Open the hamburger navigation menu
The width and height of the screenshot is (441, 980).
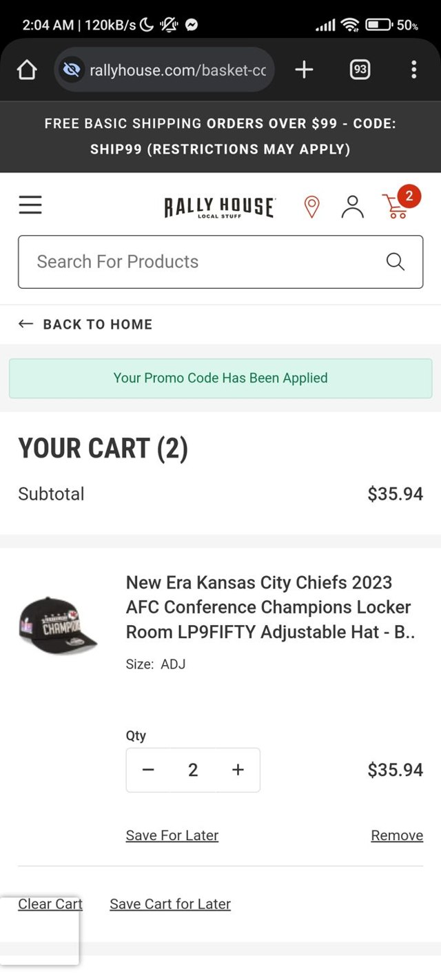[30, 205]
